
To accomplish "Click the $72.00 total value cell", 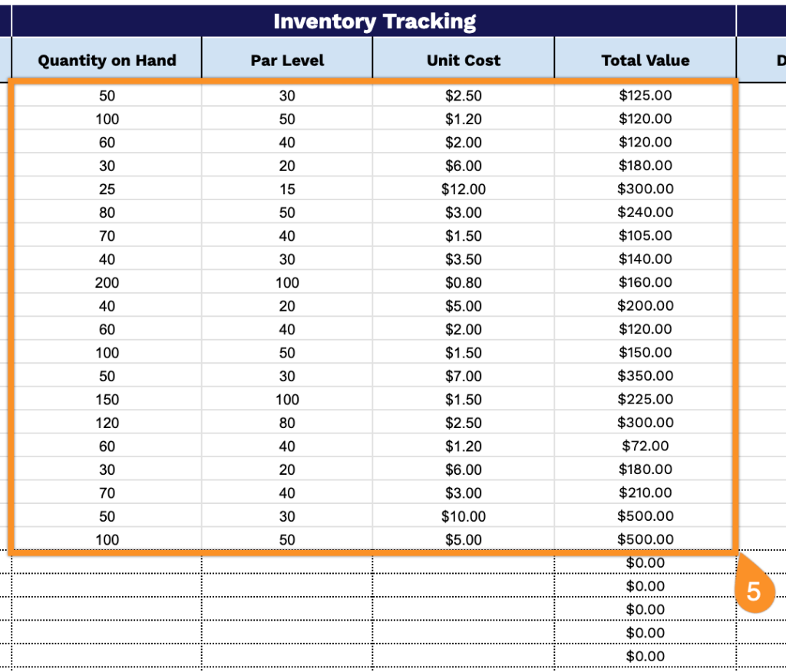I will (x=646, y=446).
